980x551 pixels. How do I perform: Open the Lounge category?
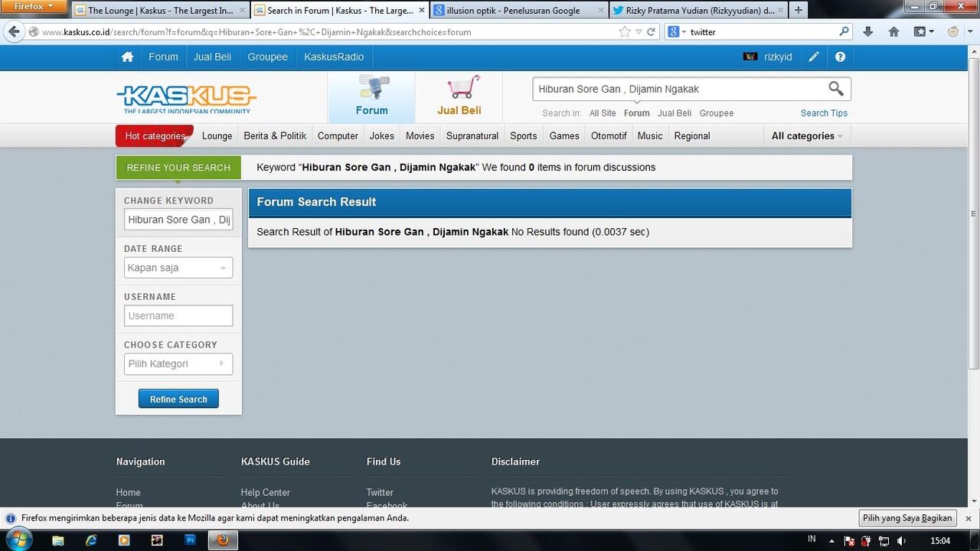point(217,135)
